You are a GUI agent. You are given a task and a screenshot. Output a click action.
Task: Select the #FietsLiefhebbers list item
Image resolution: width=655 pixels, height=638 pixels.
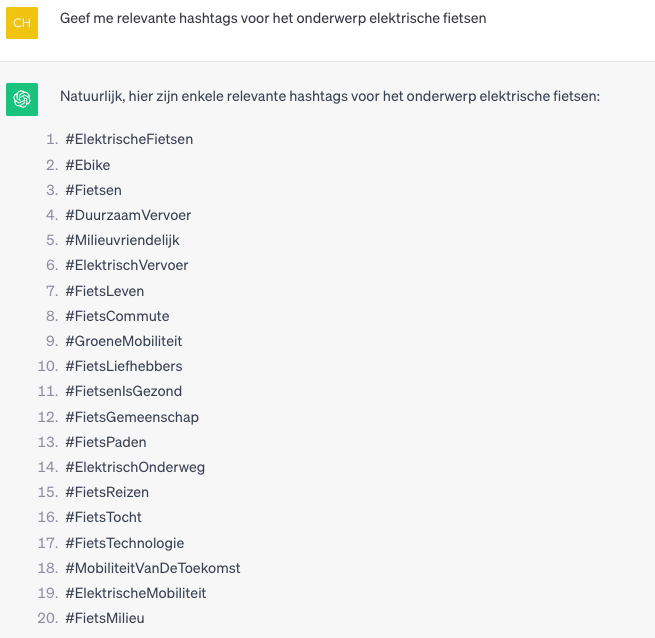point(124,366)
